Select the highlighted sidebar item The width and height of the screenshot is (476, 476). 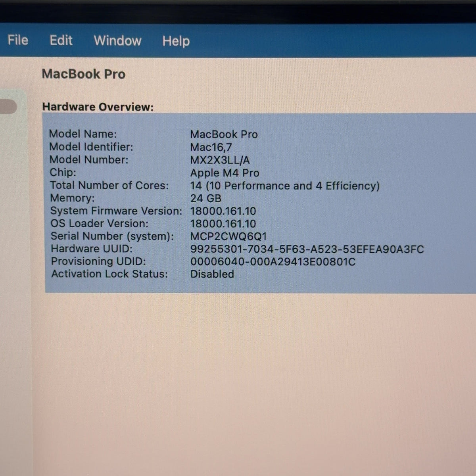8,107
